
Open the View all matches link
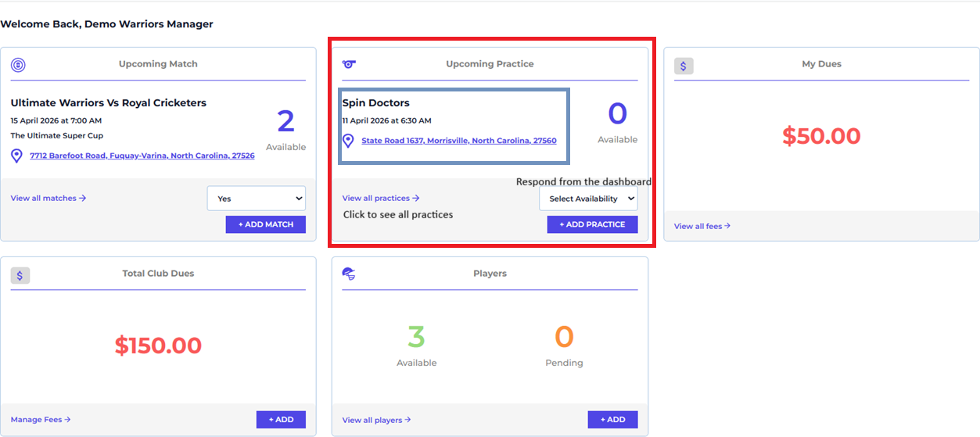(48, 199)
